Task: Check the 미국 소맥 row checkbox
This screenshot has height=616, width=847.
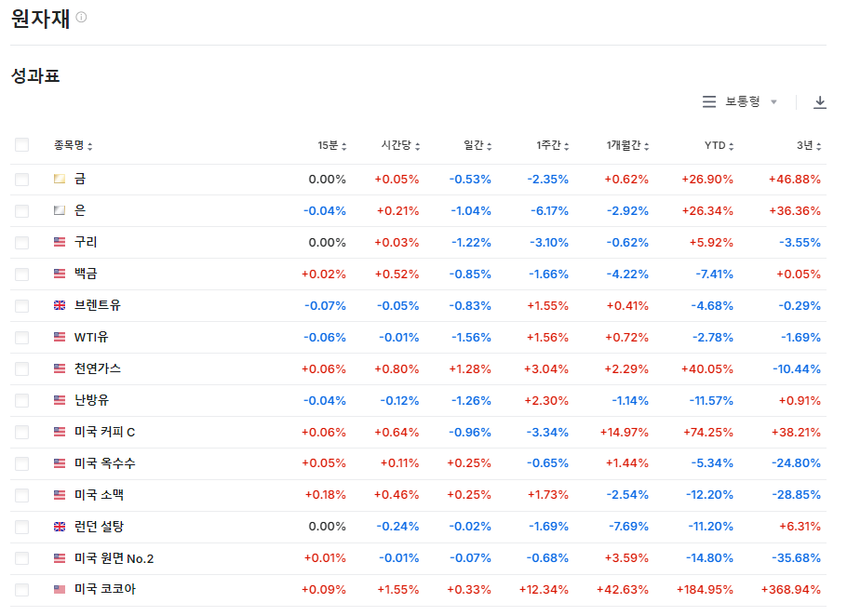Action: pyautogui.click(x=21, y=496)
